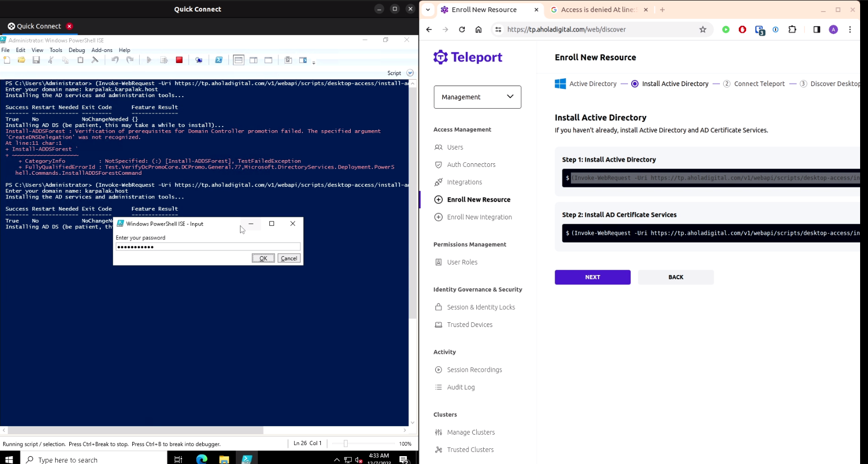The image size is (868, 464).
Task: Open ISE toolbar overflow options arrow
Action: [313, 62]
